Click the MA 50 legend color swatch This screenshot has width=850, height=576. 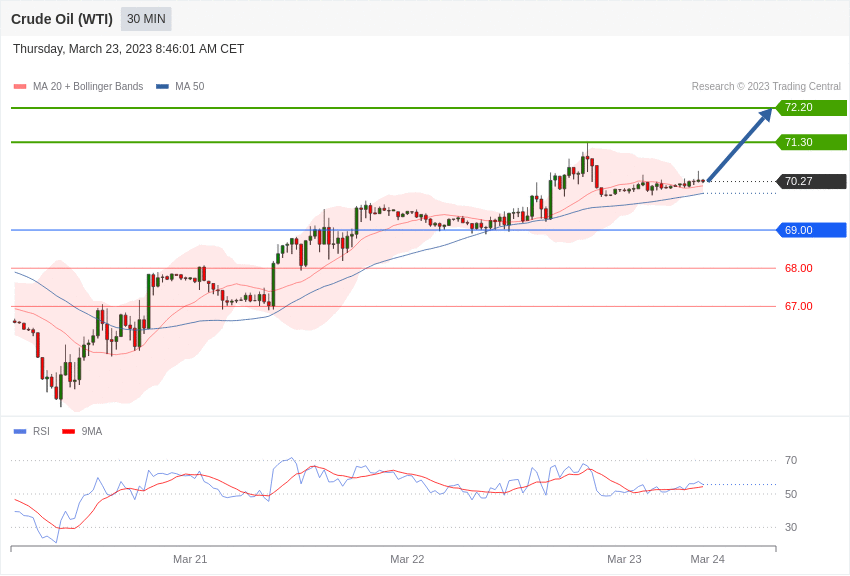pyautogui.click(x=162, y=86)
